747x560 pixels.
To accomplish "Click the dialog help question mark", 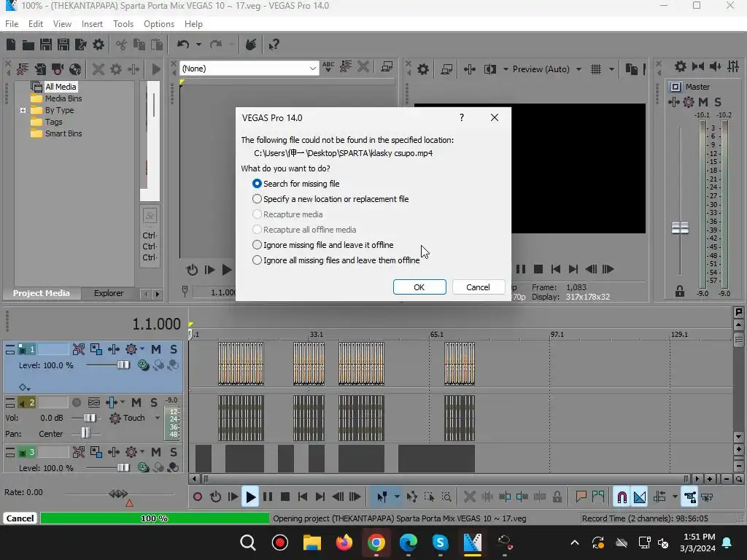I will click(461, 117).
